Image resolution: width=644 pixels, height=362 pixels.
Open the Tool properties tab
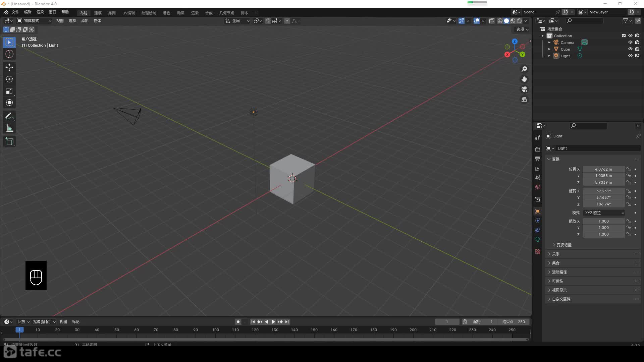click(x=538, y=137)
